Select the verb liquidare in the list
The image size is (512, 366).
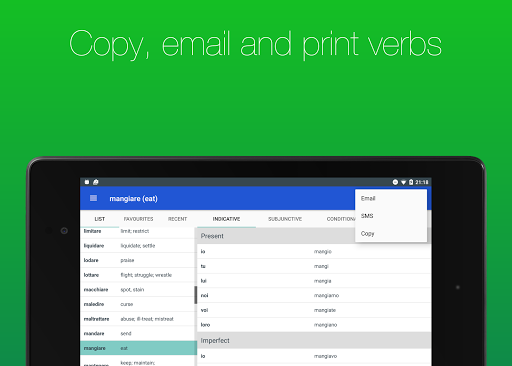137,246
